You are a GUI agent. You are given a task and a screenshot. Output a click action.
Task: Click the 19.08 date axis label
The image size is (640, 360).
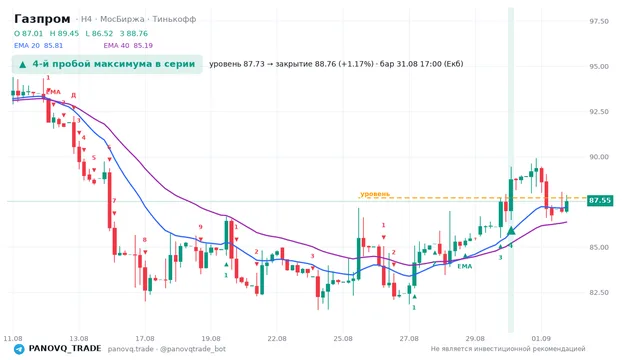[x=211, y=339]
